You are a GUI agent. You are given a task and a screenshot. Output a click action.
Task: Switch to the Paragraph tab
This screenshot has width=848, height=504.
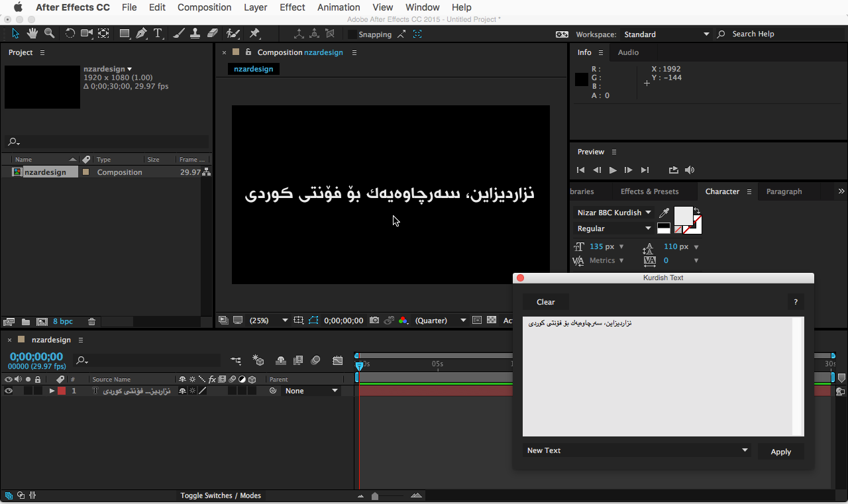[784, 191]
